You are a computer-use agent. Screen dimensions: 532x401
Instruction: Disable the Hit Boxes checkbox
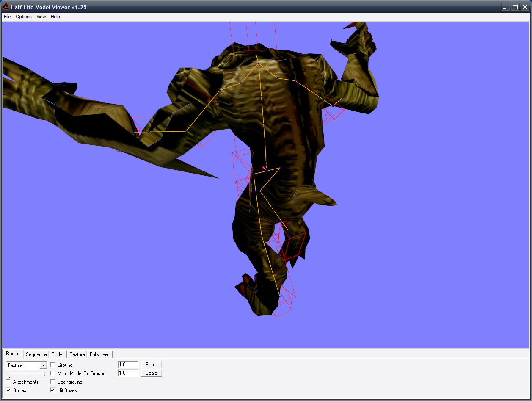tap(52, 390)
